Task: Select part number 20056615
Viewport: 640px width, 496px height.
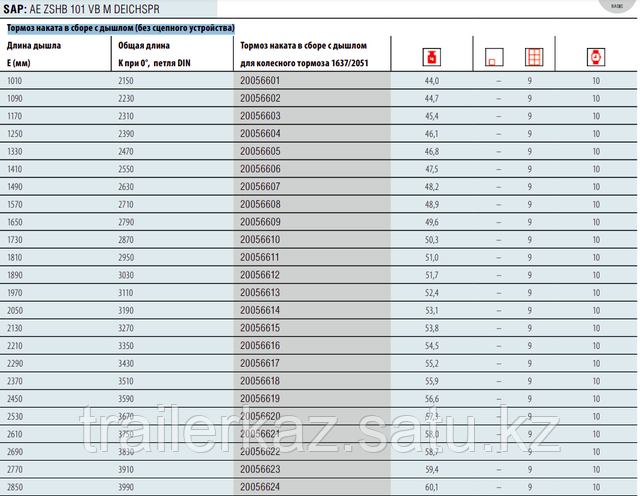Action: click(260, 328)
